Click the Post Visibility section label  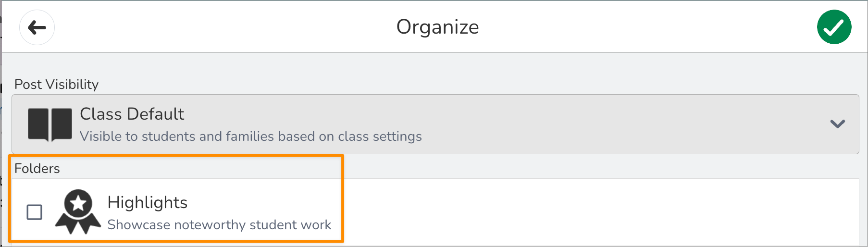coord(56,84)
